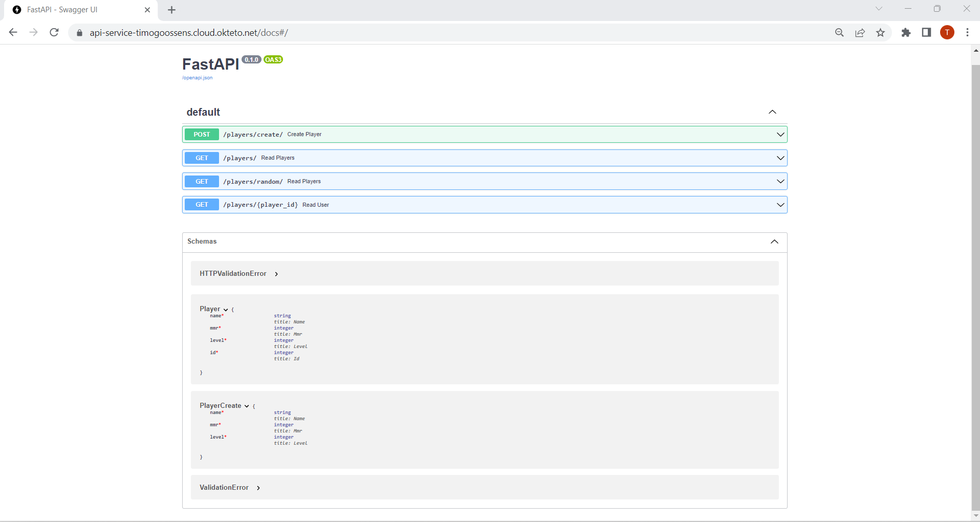
Task: Open the tab search dropdown arrow
Action: click(879, 9)
